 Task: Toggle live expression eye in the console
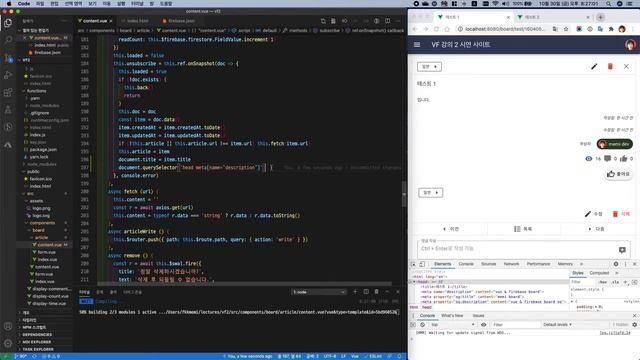tap(483, 324)
